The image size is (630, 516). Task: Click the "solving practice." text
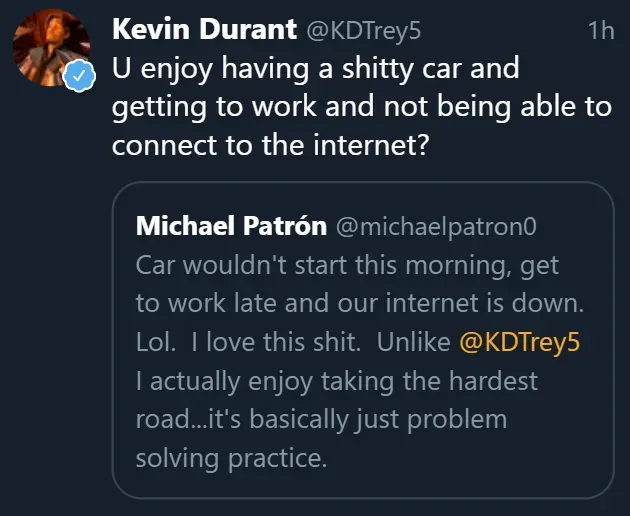coord(231,457)
